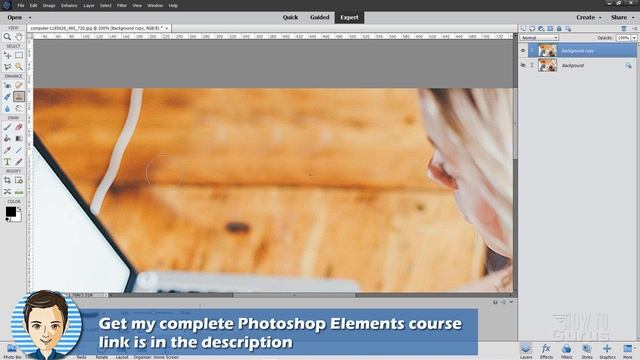The width and height of the screenshot is (640, 360).
Task: Select the Brush tool
Action: click(x=7, y=127)
